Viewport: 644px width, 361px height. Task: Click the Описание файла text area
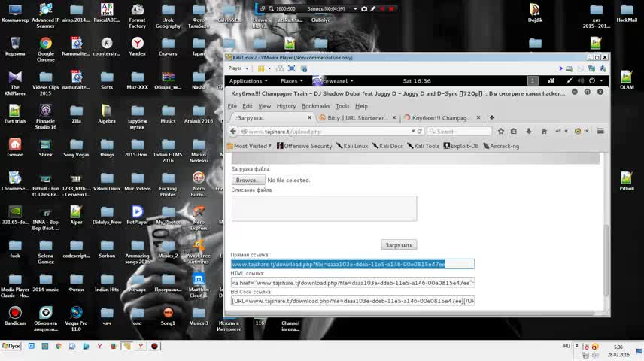[x=324, y=208]
